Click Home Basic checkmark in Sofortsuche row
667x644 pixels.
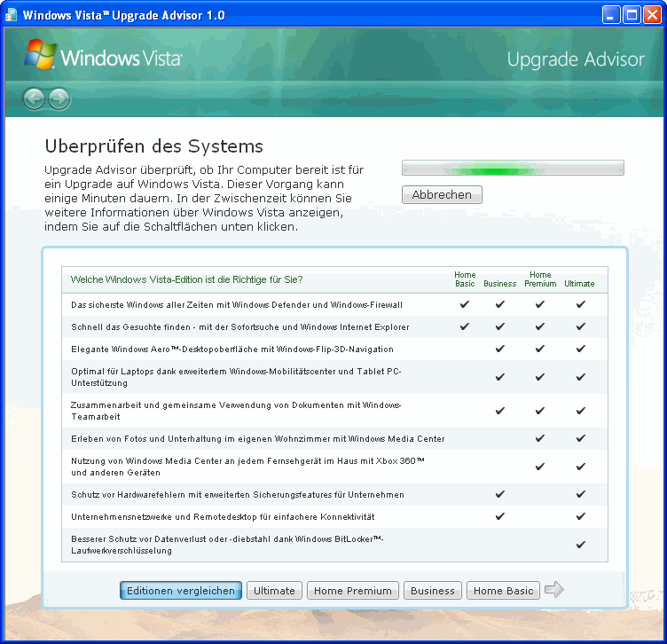(465, 326)
